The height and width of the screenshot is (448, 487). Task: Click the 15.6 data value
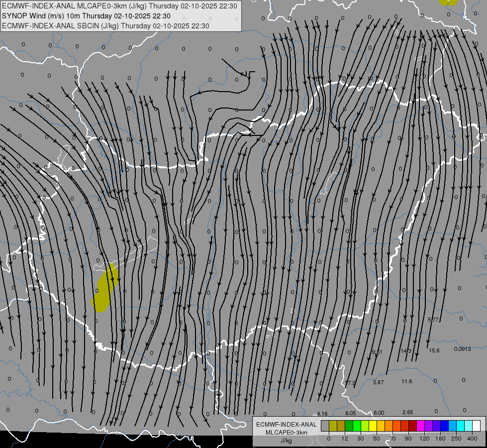tap(434, 350)
